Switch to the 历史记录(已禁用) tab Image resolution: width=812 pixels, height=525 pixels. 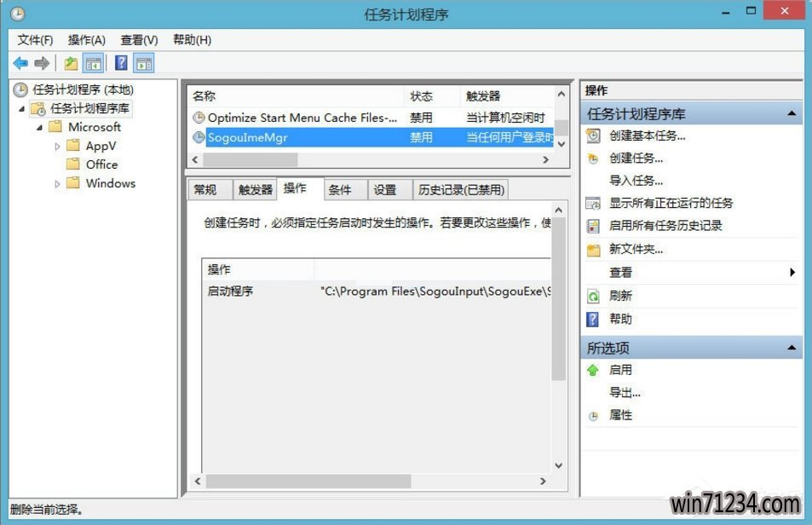point(461,190)
